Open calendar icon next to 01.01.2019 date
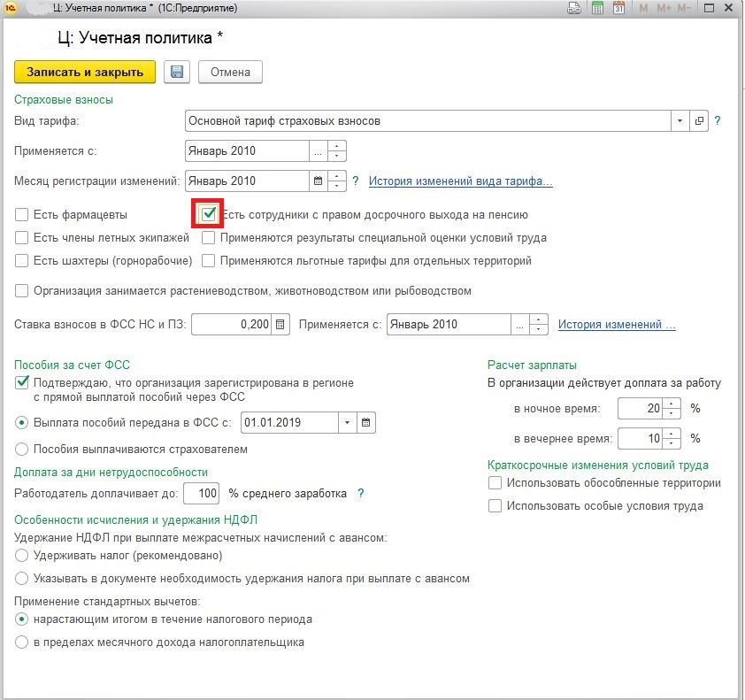The image size is (745, 700). click(x=365, y=422)
